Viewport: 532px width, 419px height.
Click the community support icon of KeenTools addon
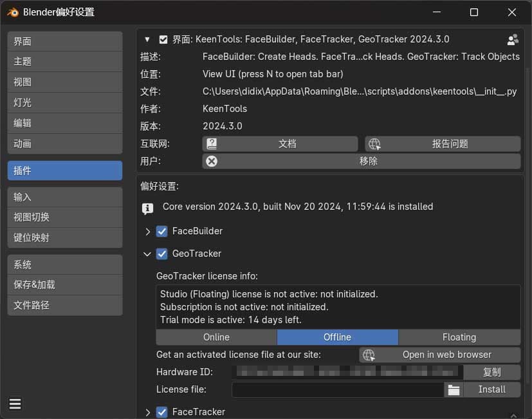click(x=512, y=40)
